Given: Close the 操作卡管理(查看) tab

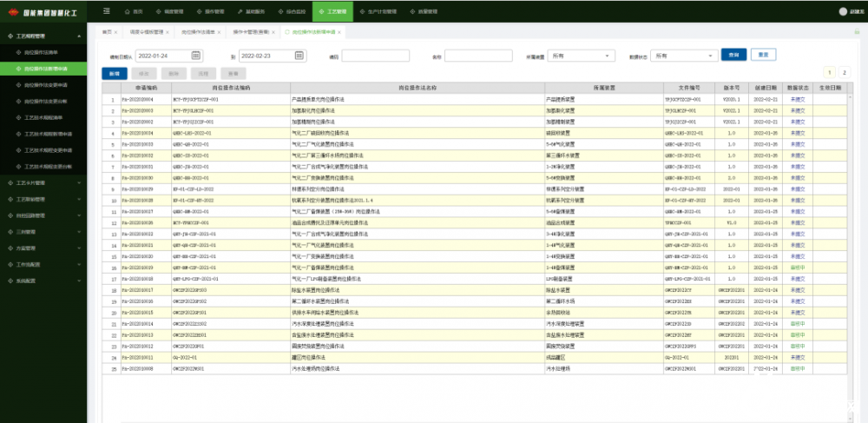Looking at the screenshot, I should tap(273, 33).
